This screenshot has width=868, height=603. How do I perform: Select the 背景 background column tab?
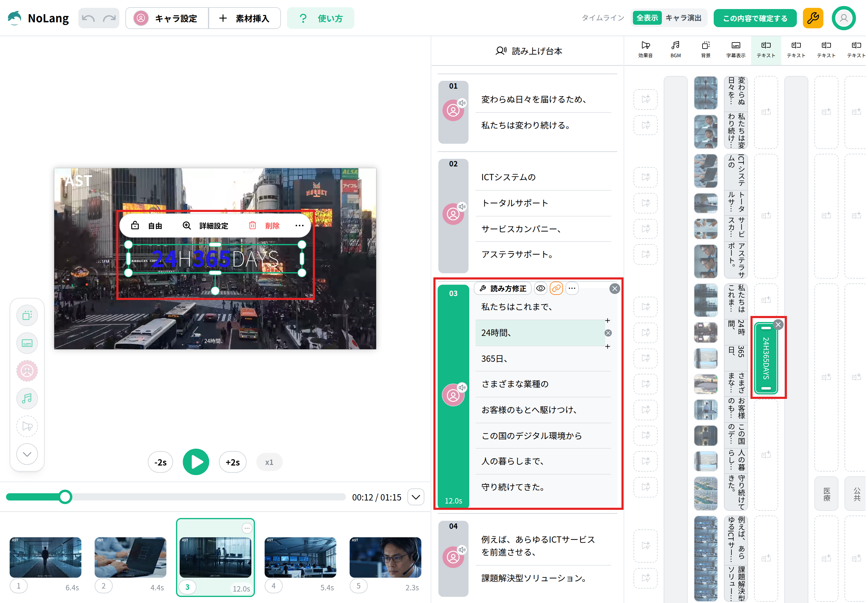tap(706, 50)
